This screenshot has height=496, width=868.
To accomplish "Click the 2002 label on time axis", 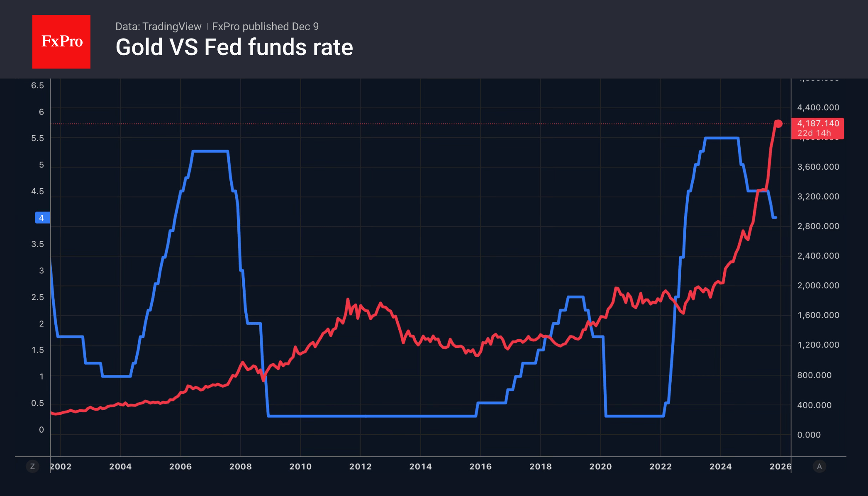I will point(61,467).
